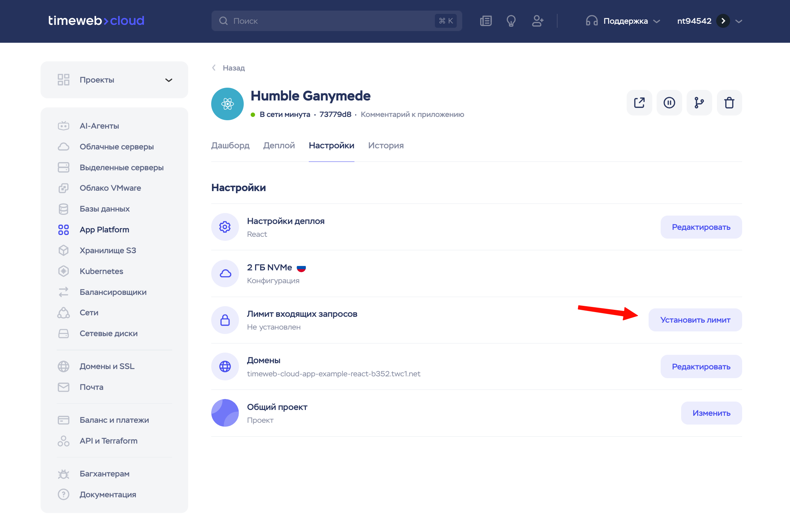Click the open-in-new-window app icon
The height and width of the screenshot is (532, 790).
(639, 103)
